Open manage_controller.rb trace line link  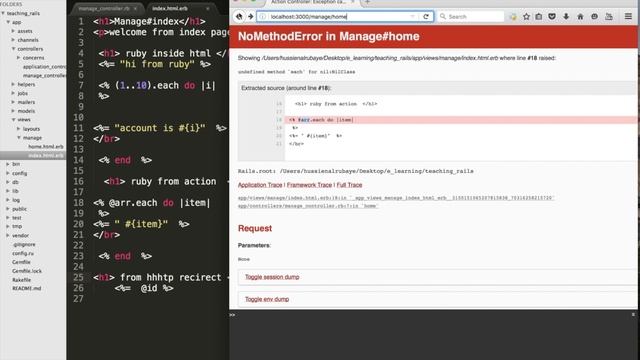click(308, 206)
